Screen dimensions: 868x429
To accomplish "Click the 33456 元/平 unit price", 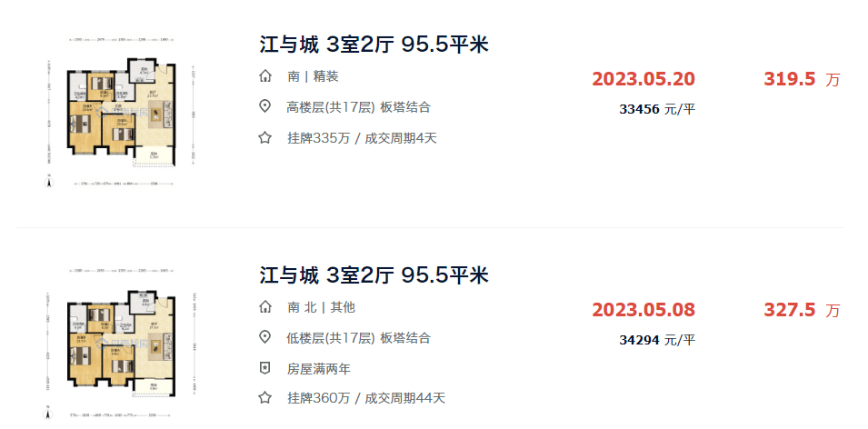I will pyautogui.click(x=657, y=110).
